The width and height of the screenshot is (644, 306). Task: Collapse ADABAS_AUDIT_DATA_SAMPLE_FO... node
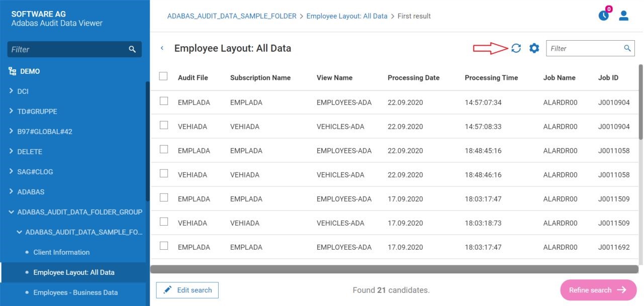pyautogui.click(x=20, y=232)
